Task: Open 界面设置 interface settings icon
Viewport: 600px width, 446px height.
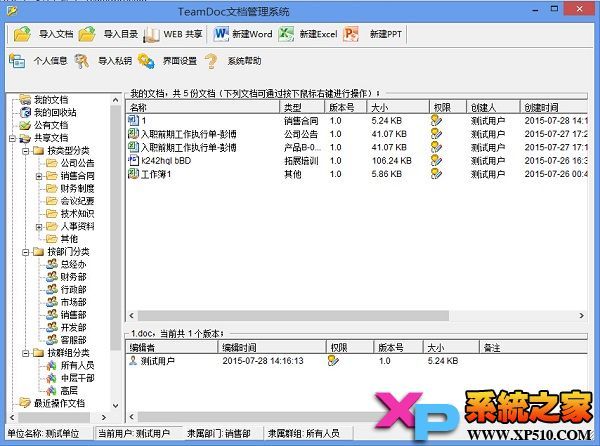Action: coord(146,61)
